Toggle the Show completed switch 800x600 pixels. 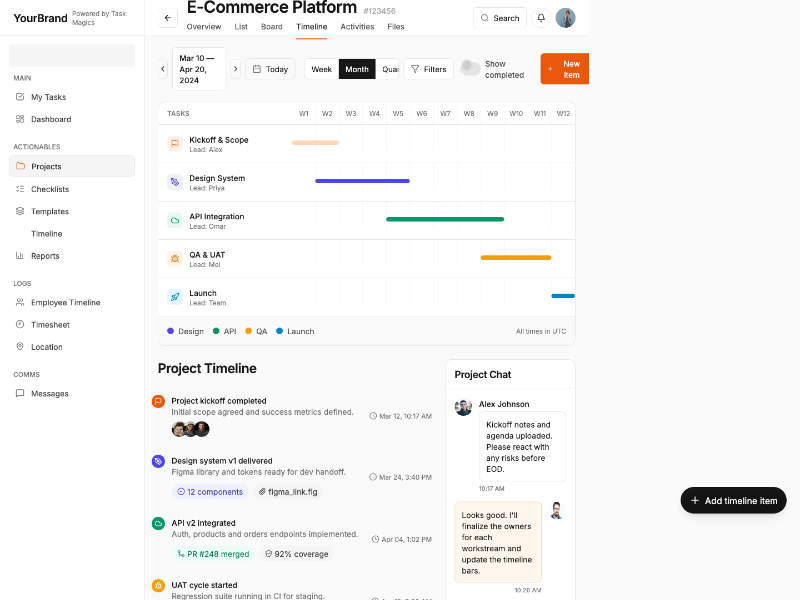tap(471, 68)
